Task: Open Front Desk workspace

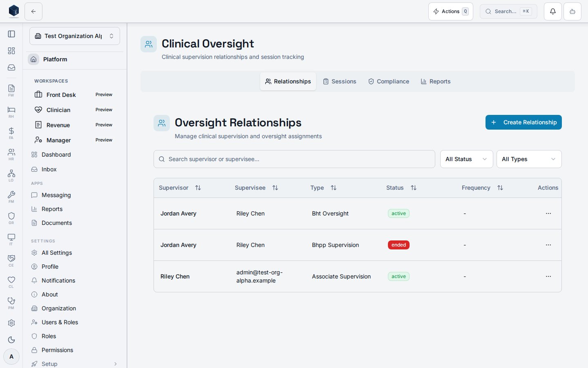Action: (75, 95)
